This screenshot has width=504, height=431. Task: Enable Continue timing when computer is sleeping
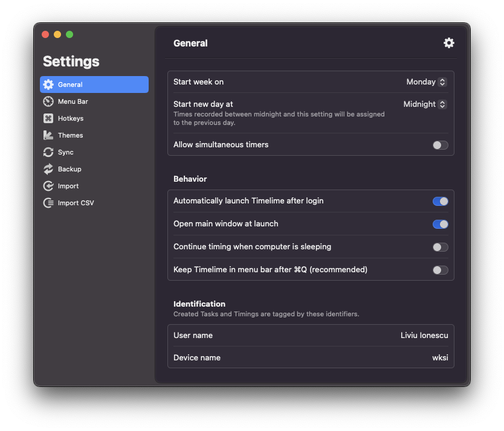point(440,247)
